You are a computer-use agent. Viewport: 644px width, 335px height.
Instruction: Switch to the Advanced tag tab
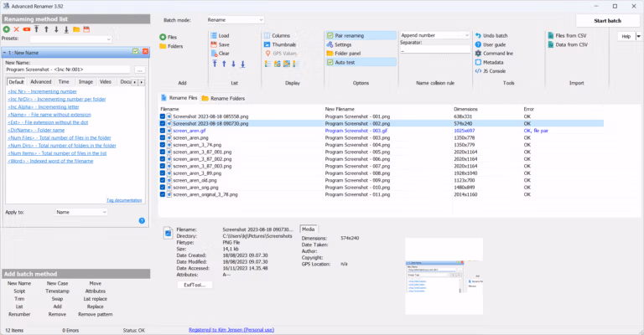40,82
